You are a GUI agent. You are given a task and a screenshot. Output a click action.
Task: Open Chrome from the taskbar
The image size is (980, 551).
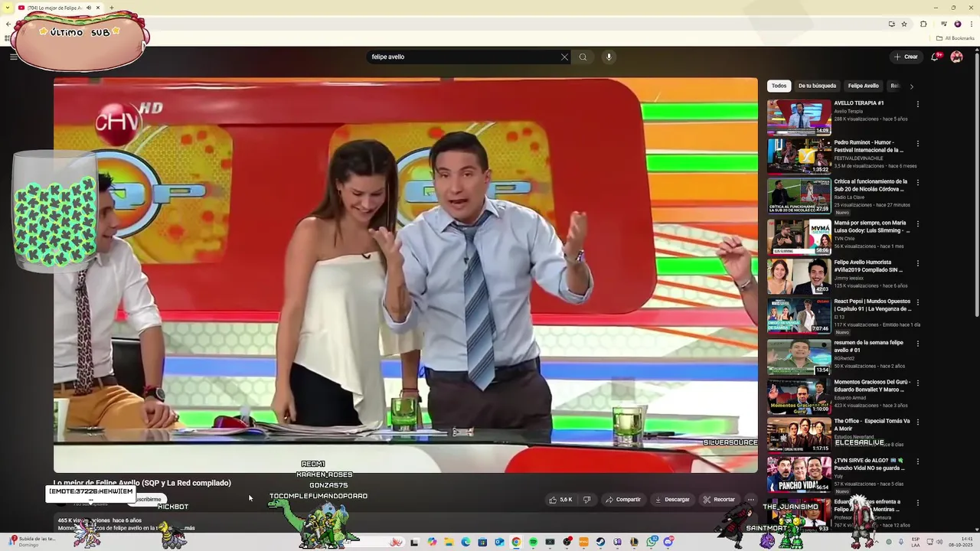point(516,542)
